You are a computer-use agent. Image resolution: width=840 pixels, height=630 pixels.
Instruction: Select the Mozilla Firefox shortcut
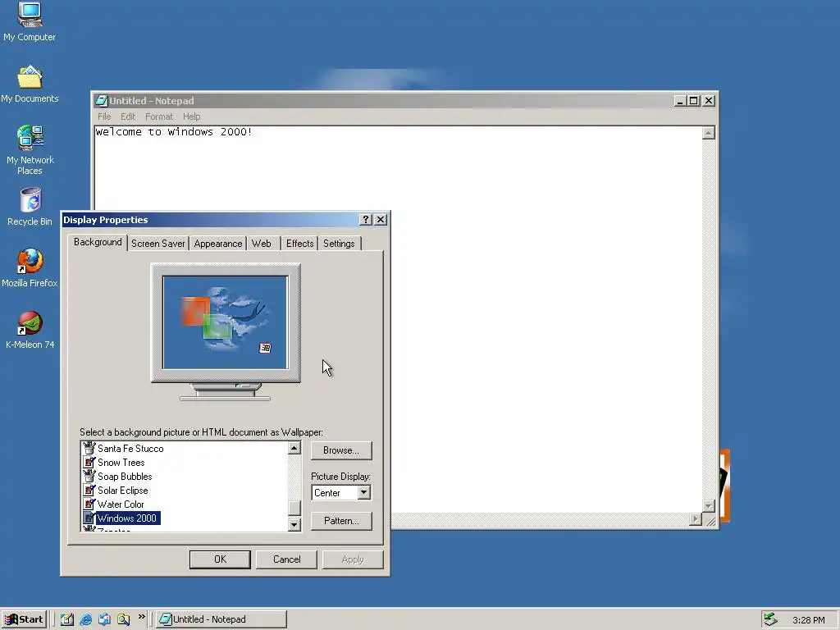(x=30, y=268)
